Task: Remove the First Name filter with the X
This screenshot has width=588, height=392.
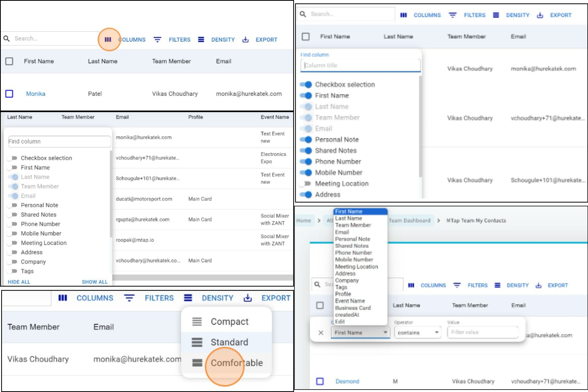Action: tap(321, 333)
